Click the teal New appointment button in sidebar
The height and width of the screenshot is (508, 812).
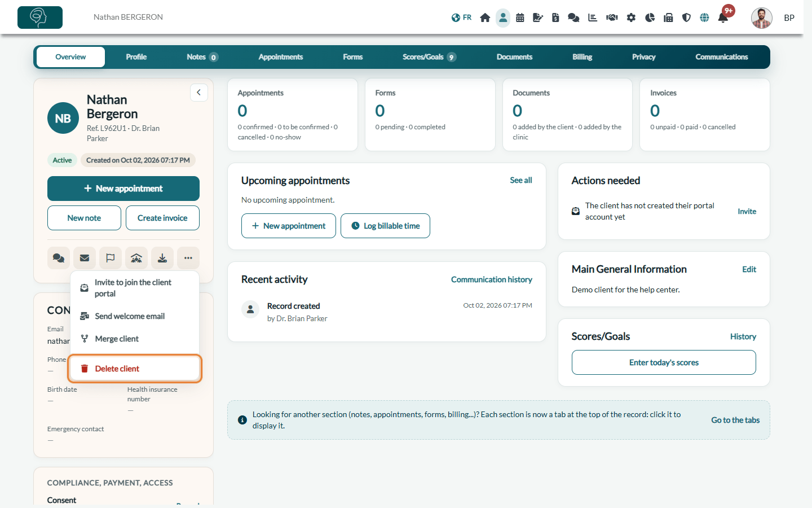click(x=123, y=189)
